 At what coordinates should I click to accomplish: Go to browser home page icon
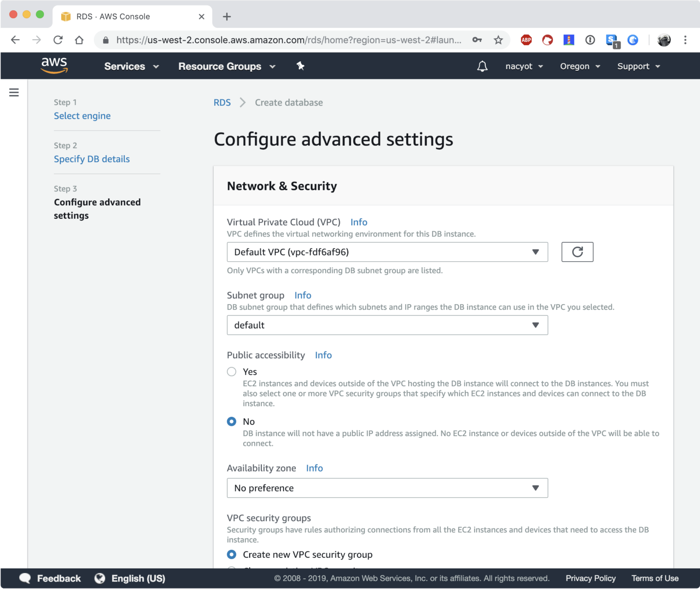[79, 40]
